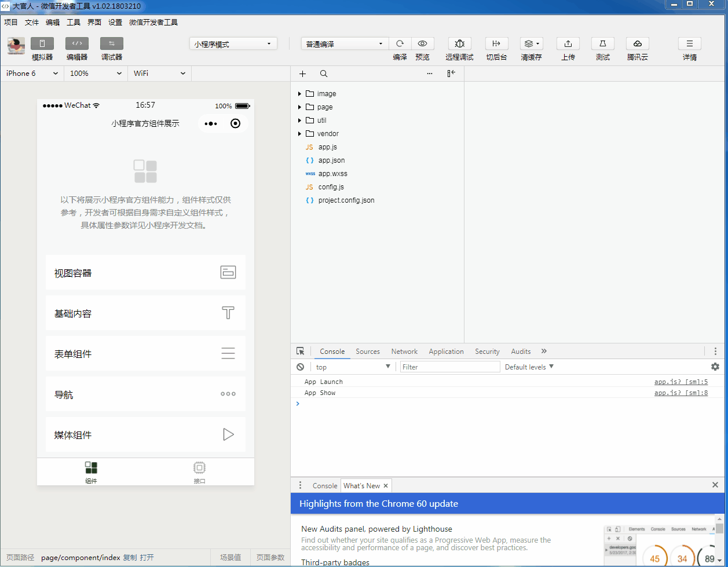This screenshot has height=567, width=728.
Task: Open the 小程序模式 mode dropdown
Action: pyautogui.click(x=233, y=44)
